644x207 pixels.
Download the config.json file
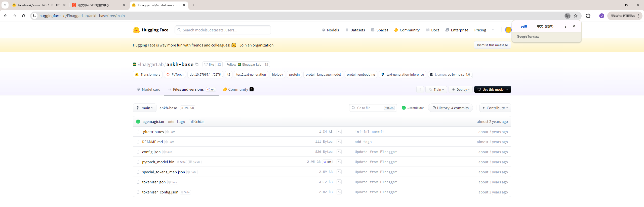pyautogui.click(x=339, y=152)
